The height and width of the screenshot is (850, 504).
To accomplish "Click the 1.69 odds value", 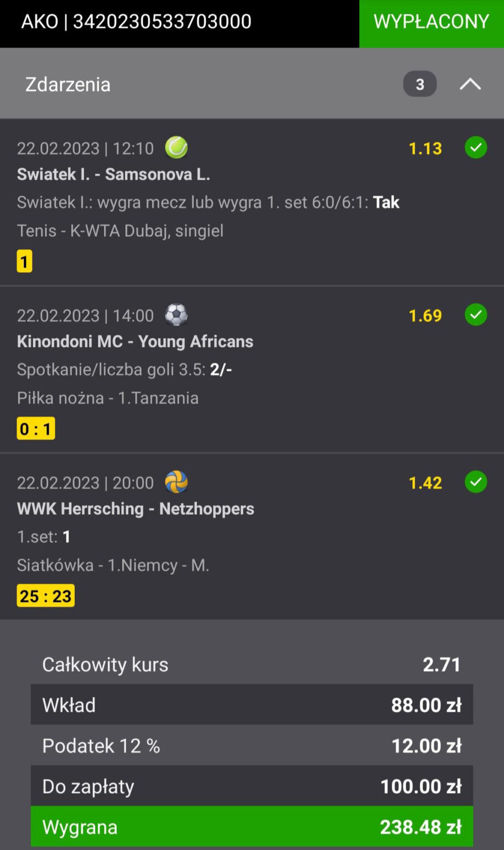I will (425, 315).
